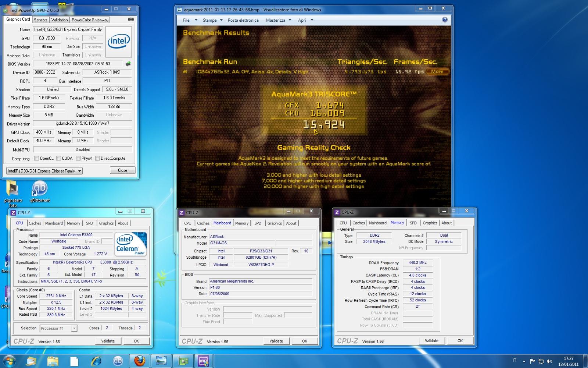Click the GPU-Z Subvendor value ASRock (1849)

107,72
